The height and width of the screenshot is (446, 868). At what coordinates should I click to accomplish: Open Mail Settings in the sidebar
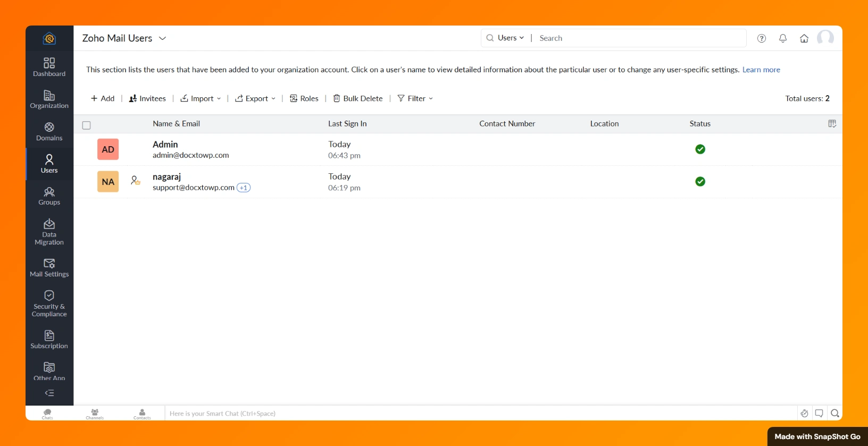(x=49, y=268)
